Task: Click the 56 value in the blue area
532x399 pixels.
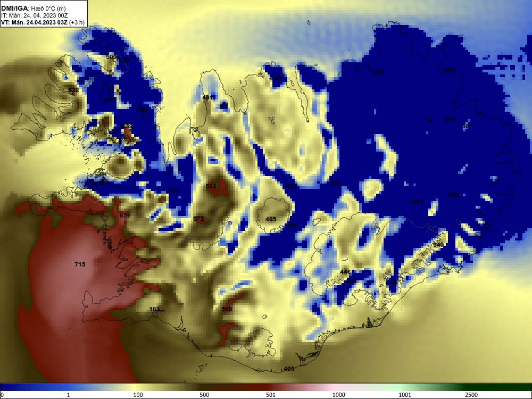Action: pos(465,126)
